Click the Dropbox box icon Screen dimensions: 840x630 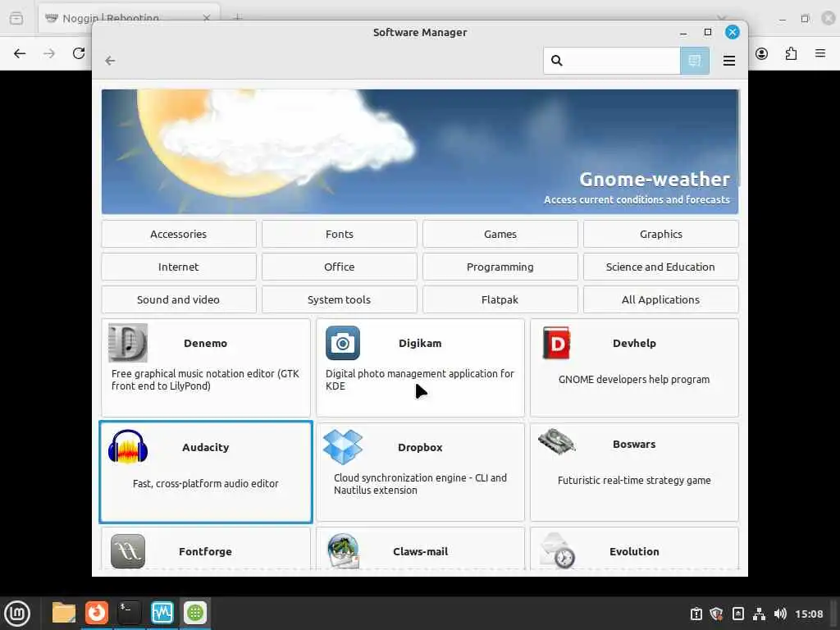pos(342,447)
